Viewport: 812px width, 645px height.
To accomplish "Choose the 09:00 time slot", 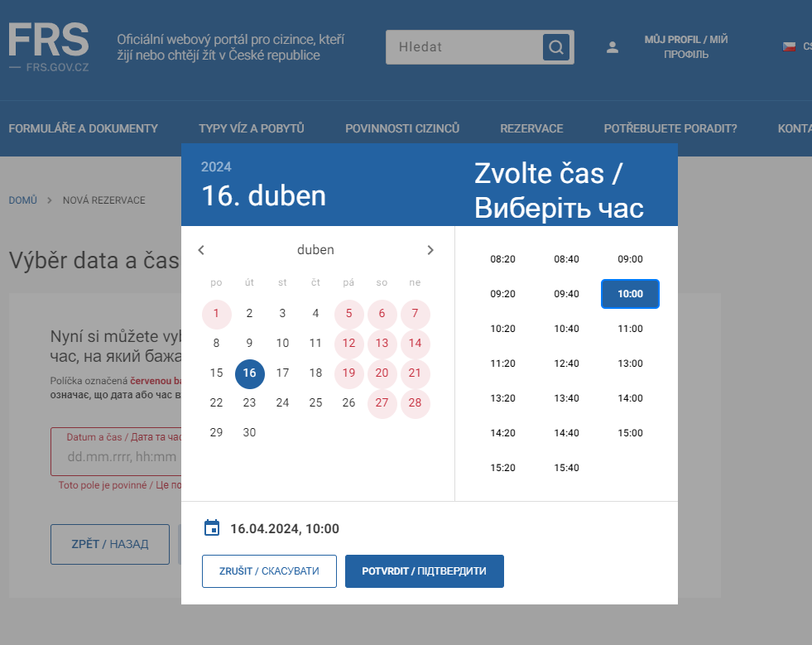I will pos(630,259).
